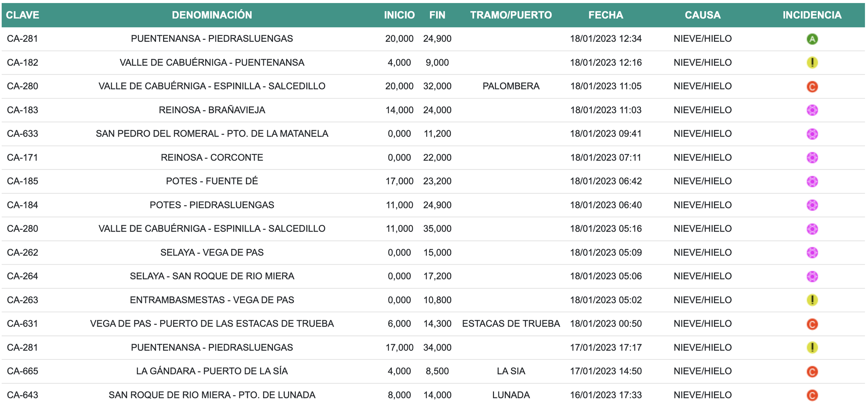The height and width of the screenshot is (413, 868).
Task: Select the CA-171 road key cell
Action: click(22, 158)
